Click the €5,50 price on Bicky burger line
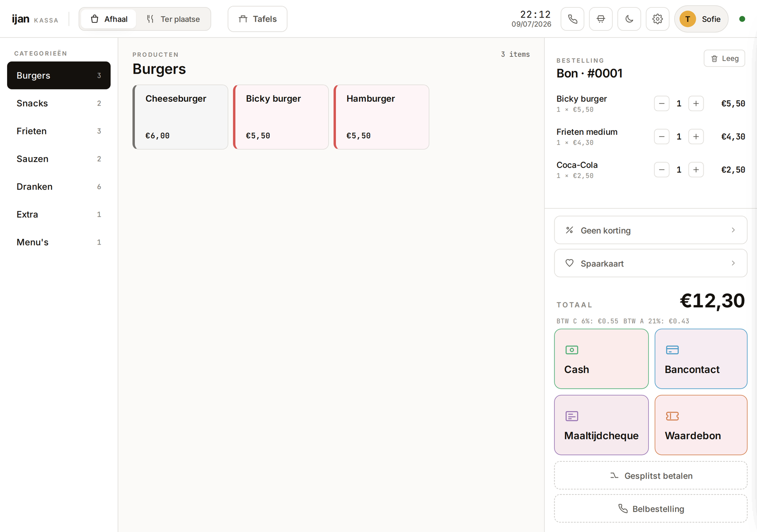This screenshot has height=532, width=757. pos(733,104)
